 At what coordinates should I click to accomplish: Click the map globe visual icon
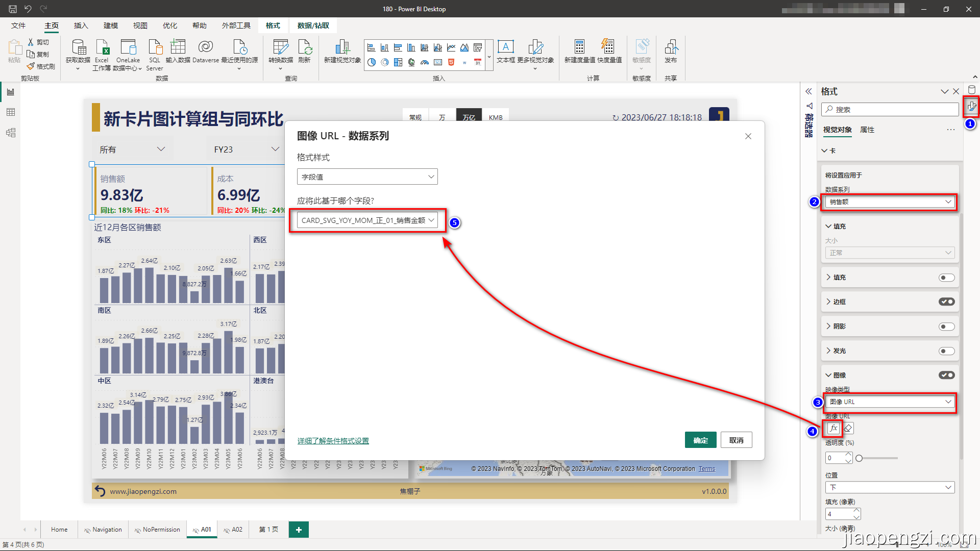411,62
